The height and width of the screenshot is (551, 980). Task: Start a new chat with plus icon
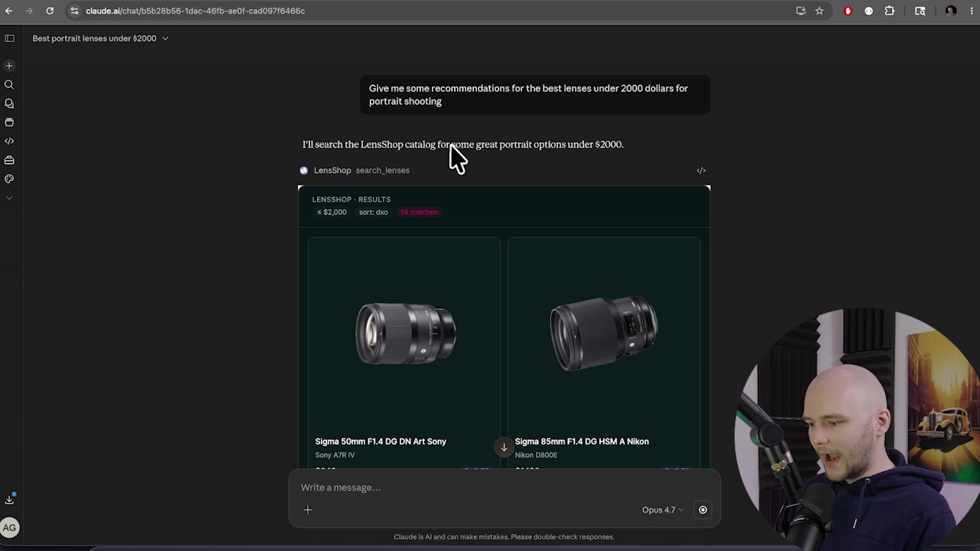pyautogui.click(x=9, y=66)
